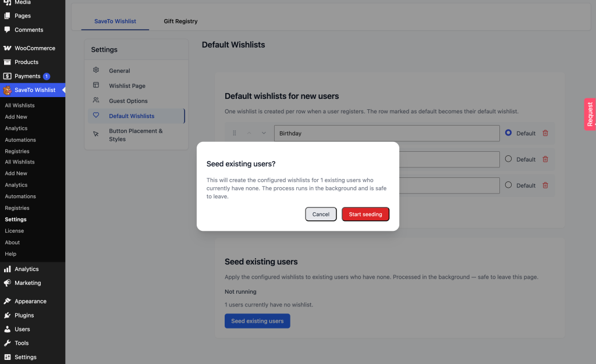Viewport: 596px width, 364px height.
Task: Click the General gear icon in Settings panel
Action: click(x=96, y=70)
